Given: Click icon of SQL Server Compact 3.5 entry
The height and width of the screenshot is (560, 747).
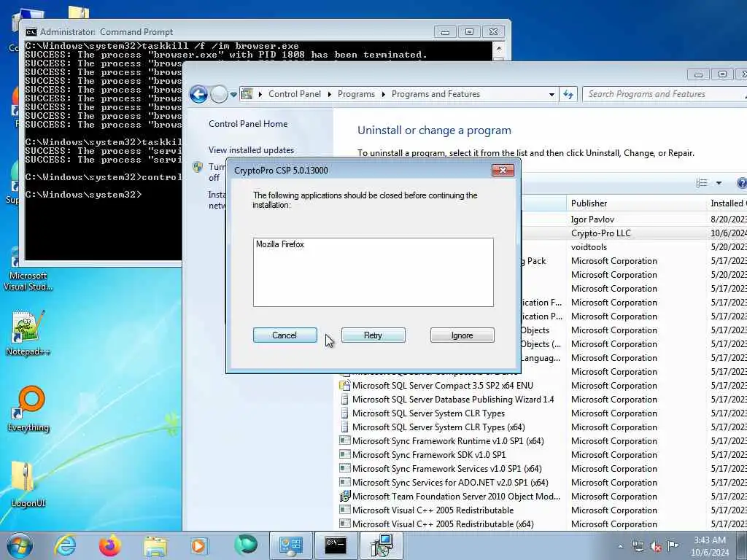Looking at the screenshot, I should 344,386.
